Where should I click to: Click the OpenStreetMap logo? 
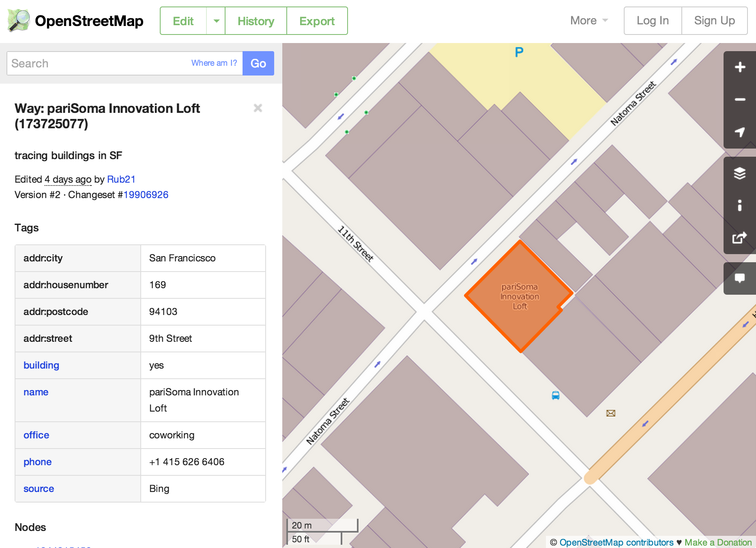coord(75,21)
